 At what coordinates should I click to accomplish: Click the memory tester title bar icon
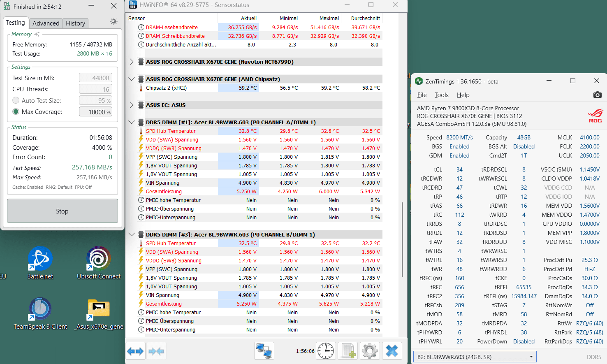point(7,6)
